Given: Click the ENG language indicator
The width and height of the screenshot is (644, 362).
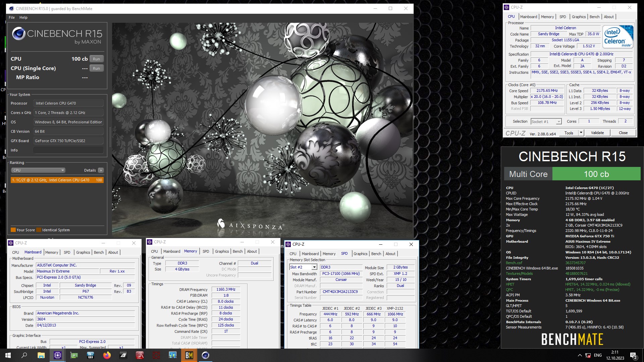Looking at the screenshot, I should point(598,355).
